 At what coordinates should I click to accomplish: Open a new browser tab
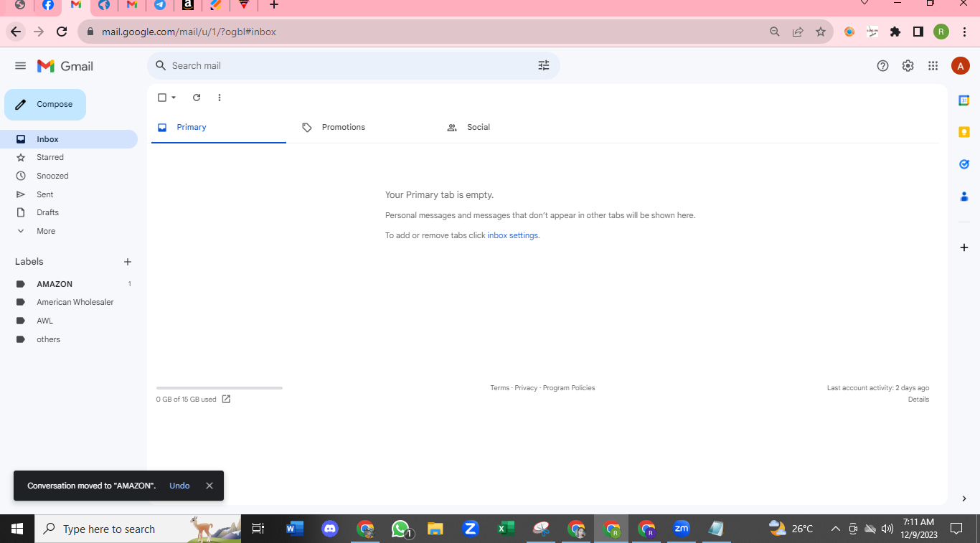(x=273, y=5)
